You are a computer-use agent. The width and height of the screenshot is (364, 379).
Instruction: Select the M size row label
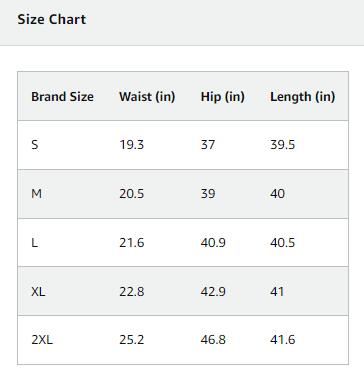(36, 194)
